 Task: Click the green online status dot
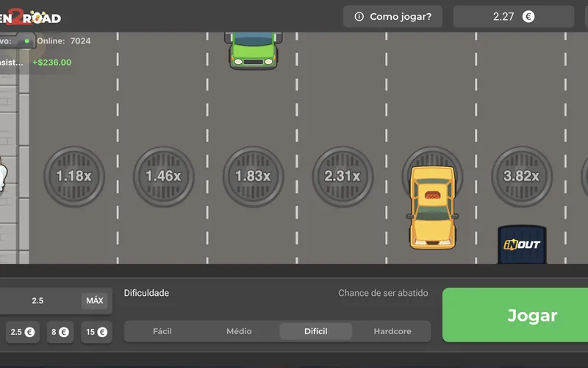(26, 41)
